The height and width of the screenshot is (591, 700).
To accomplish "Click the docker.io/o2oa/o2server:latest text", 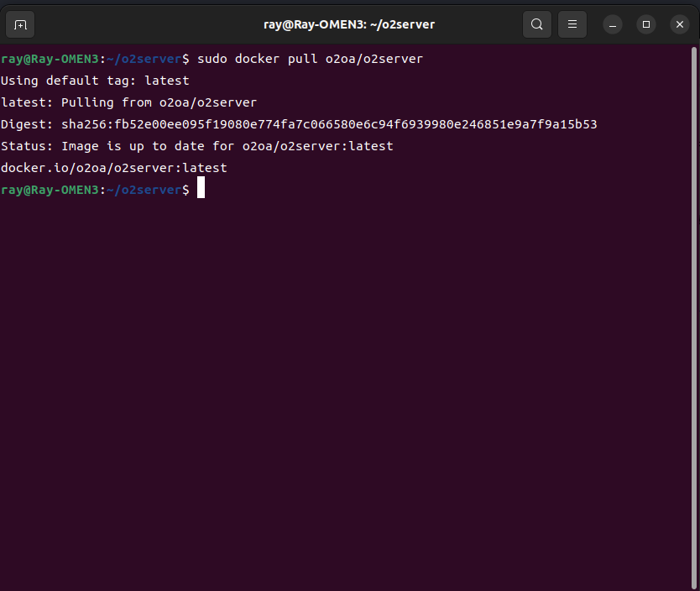I will (x=113, y=168).
